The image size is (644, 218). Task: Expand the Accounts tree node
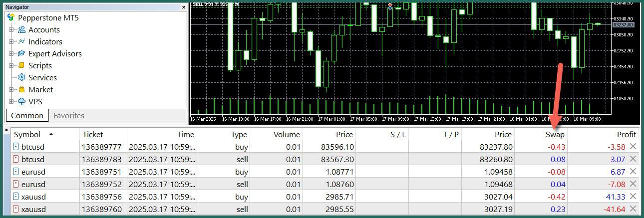pos(11,30)
